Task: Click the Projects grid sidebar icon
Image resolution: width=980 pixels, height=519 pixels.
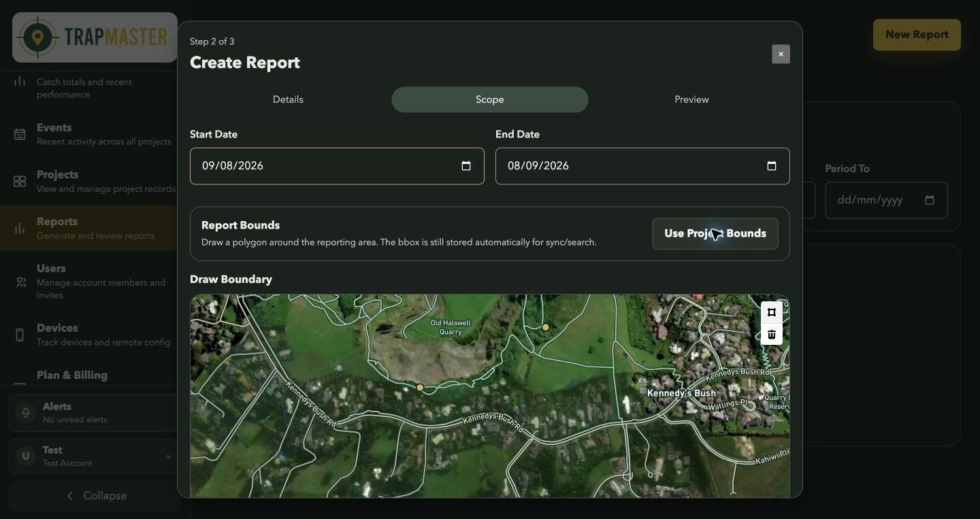Action: (20, 182)
